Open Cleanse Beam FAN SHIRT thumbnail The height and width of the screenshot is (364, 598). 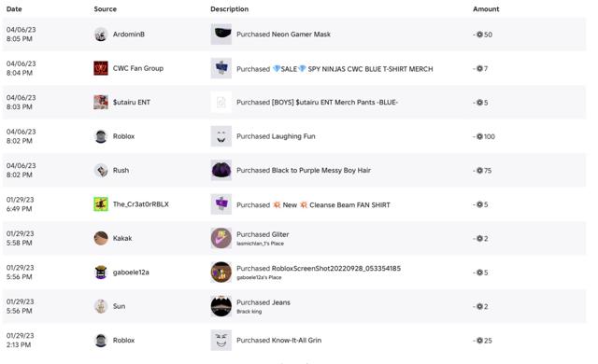pos(221,204)
